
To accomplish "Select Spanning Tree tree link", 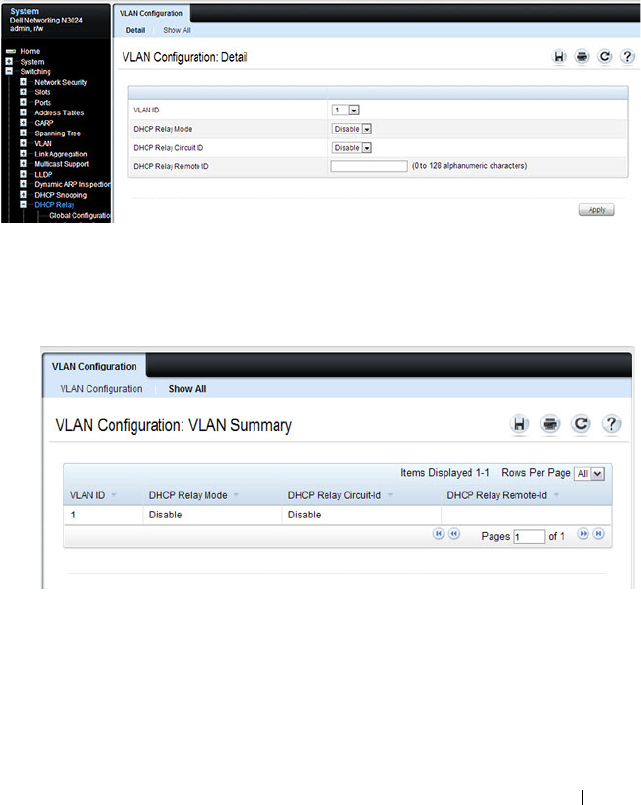I will tap(57, 133).
